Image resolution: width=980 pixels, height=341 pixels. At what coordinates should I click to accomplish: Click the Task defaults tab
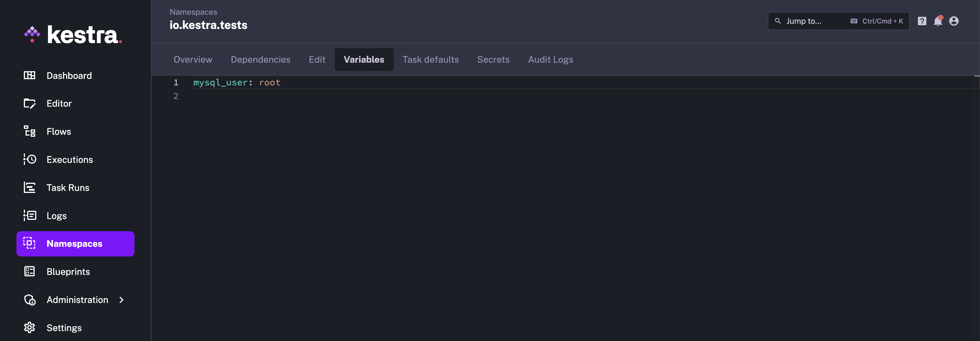coord(430,59)
